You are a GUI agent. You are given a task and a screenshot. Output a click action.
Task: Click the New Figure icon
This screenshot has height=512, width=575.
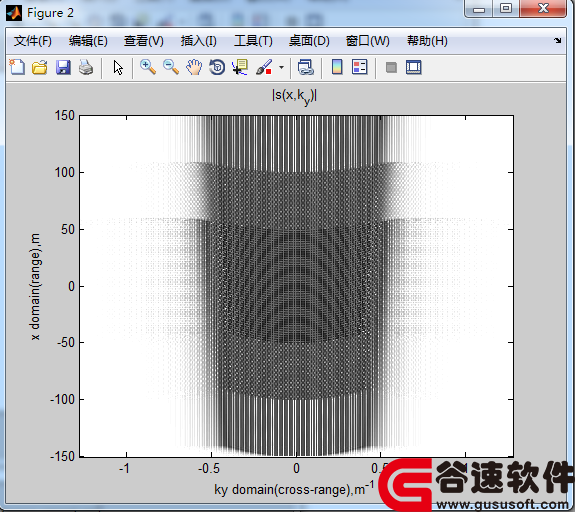coord(17,67)
